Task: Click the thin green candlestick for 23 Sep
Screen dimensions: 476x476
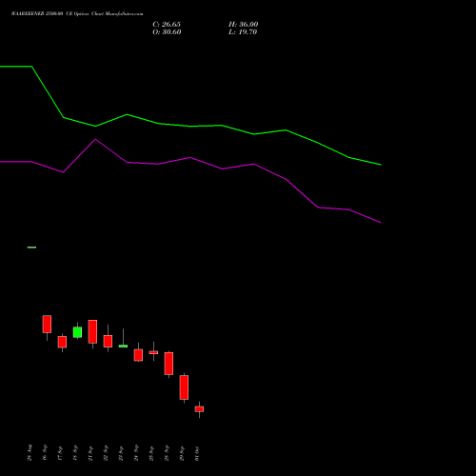Action: pos(123,346)
